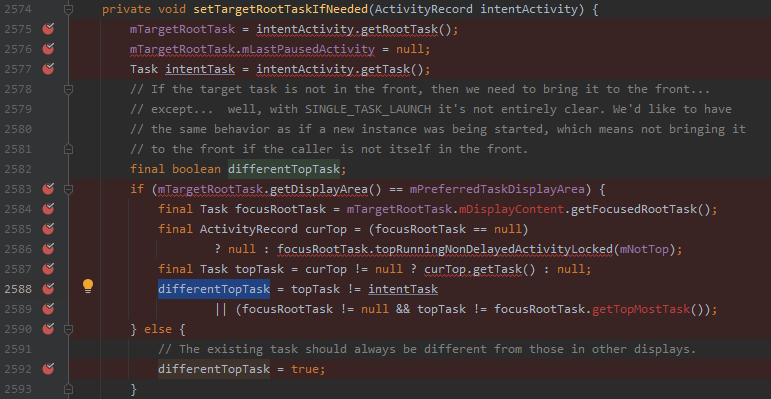Click getDisplayArea call on line 2583
Screen dimensions: 771x399
click(x=319, y=189)
